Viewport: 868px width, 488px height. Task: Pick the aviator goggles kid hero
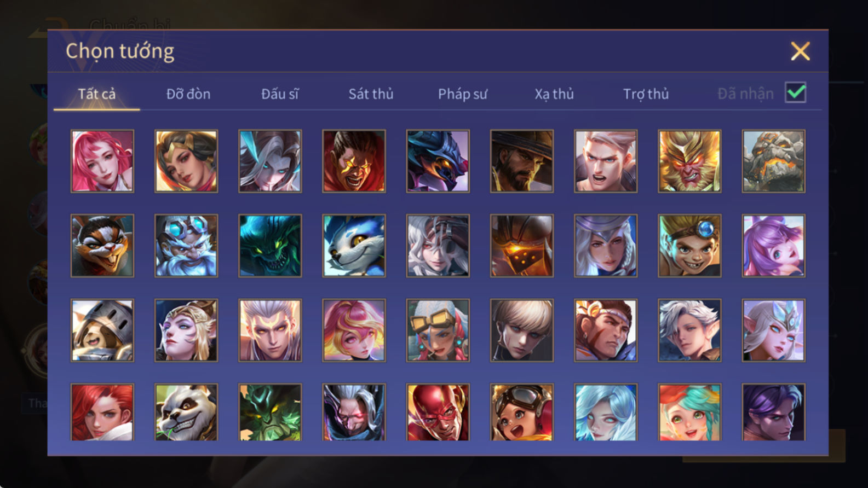522,412
